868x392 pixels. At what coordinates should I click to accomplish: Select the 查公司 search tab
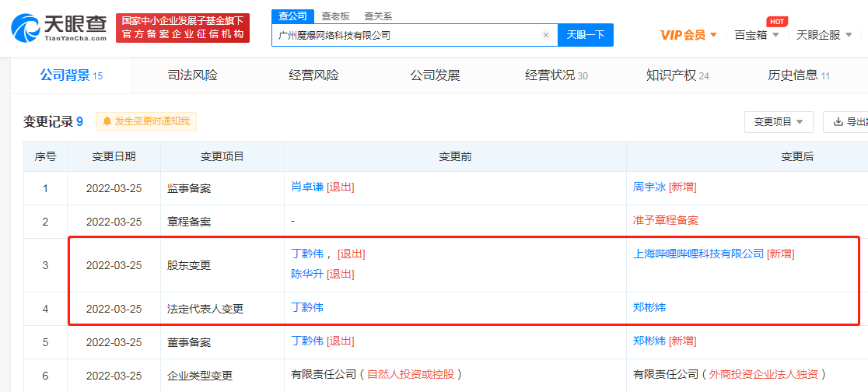(292, 16)
